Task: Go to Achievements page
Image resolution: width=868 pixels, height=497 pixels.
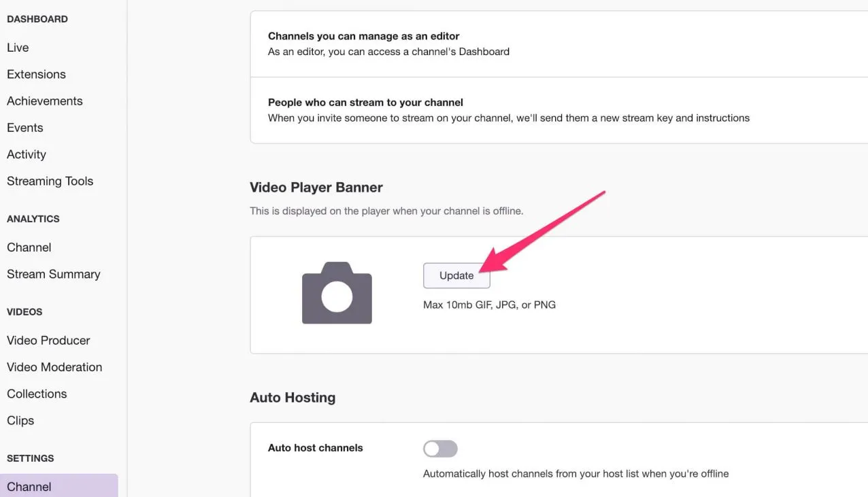Action: 45,101
